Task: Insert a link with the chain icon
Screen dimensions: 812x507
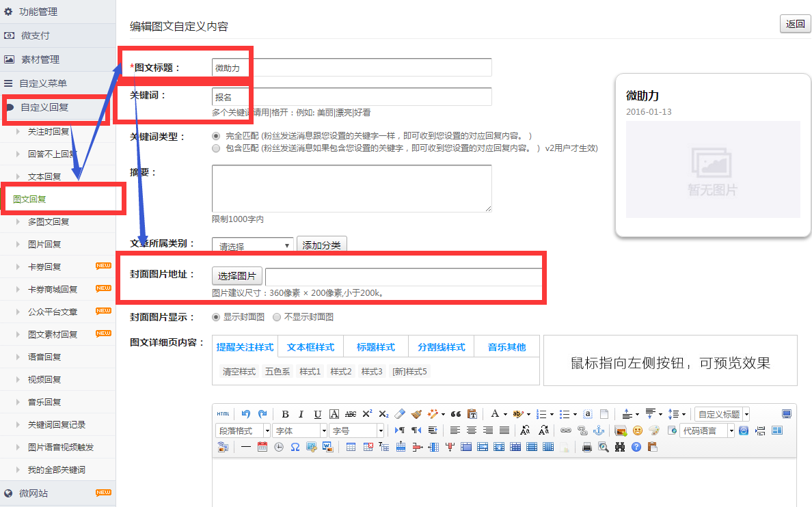Action: [566, 430]
